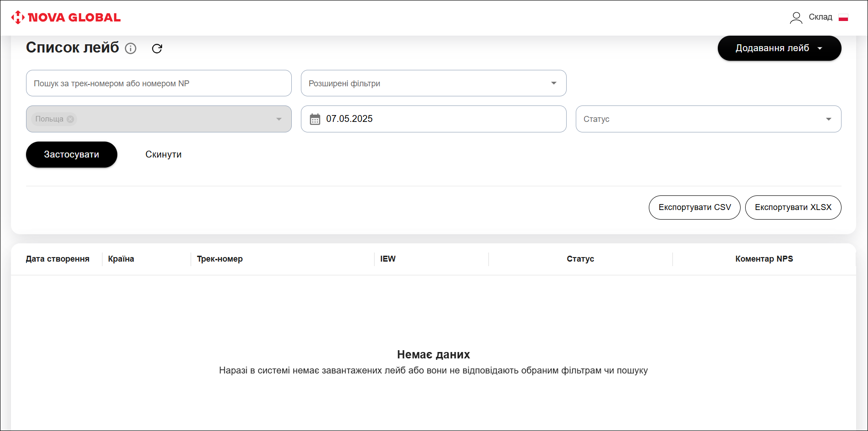This screenshot has width=868, height=431.
Task: Sort by Дата створення column header
Action: coord(58,259)
